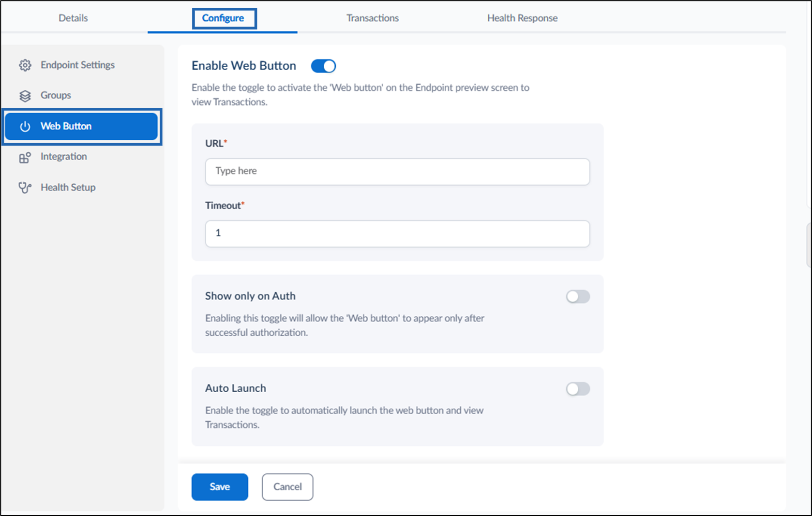Select the Configure tab
812x516 pixels.
pyautogui.click(x=223, y=18)
